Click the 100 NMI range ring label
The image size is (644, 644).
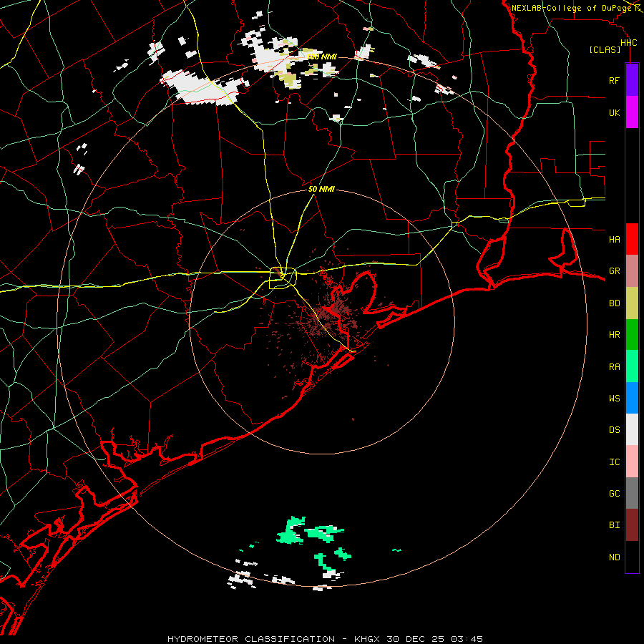click(321, 57)
